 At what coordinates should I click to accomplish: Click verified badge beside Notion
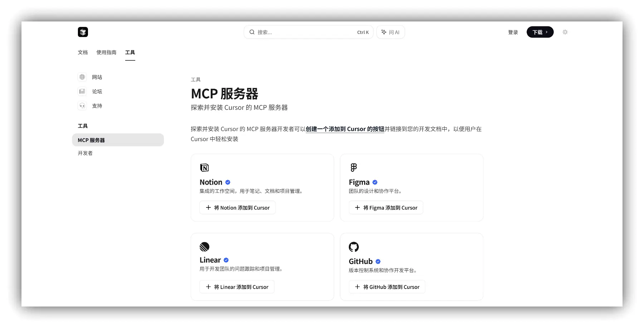(228, 182)
